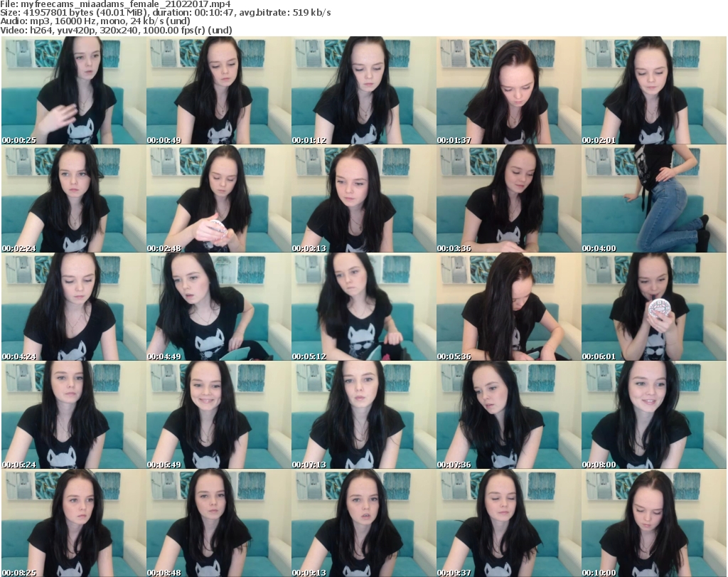Click the 'Audio: mp3, 16000 Hz' info line

95,21
